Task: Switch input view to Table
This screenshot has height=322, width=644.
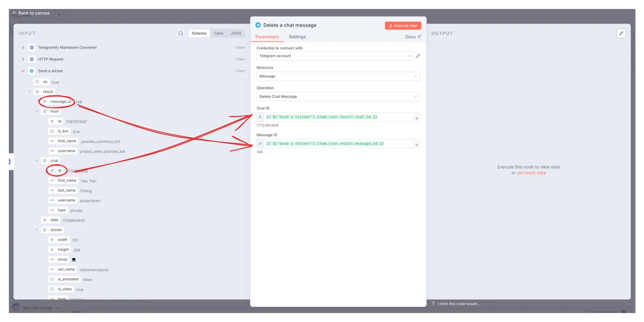Action: coord(218,33)
